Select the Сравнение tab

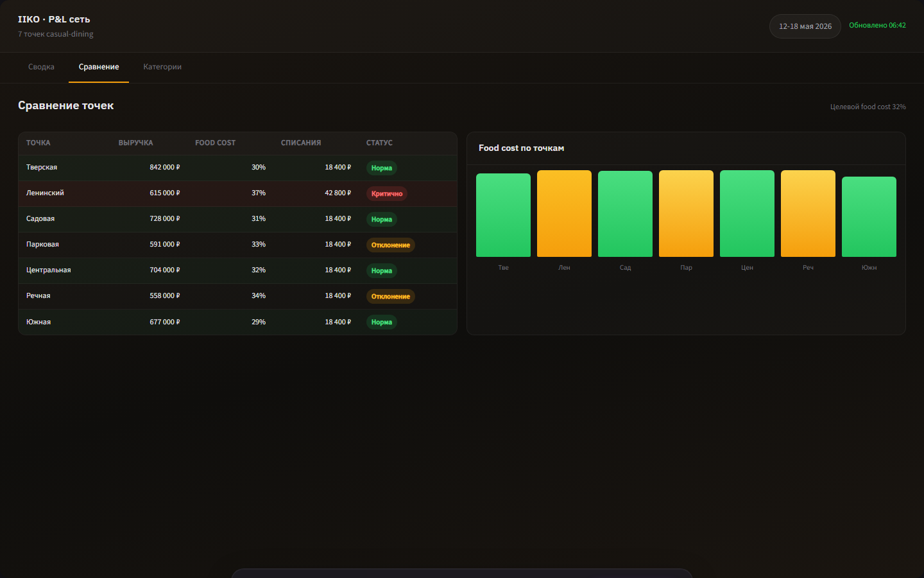pyautogui.click(x=99, y=67)
